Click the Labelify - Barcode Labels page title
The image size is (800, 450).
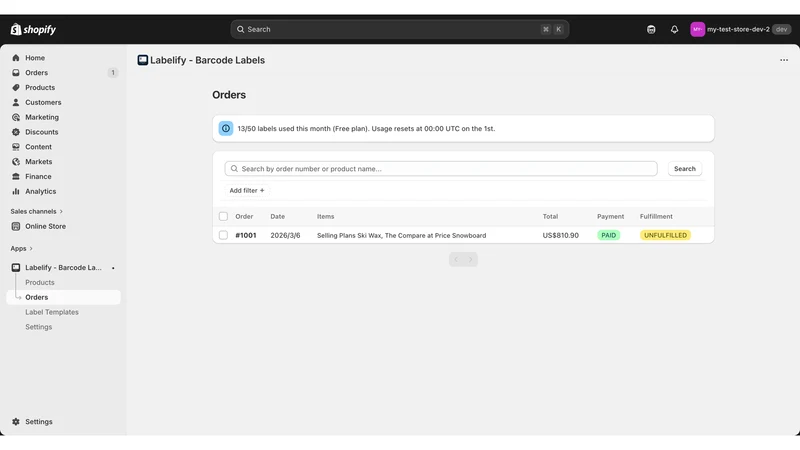pos(208,60)
